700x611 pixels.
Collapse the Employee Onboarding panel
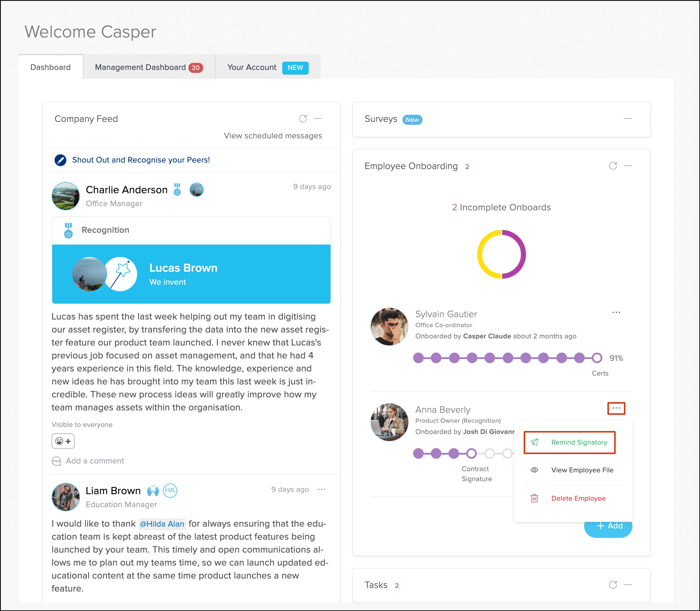[627, 166]
